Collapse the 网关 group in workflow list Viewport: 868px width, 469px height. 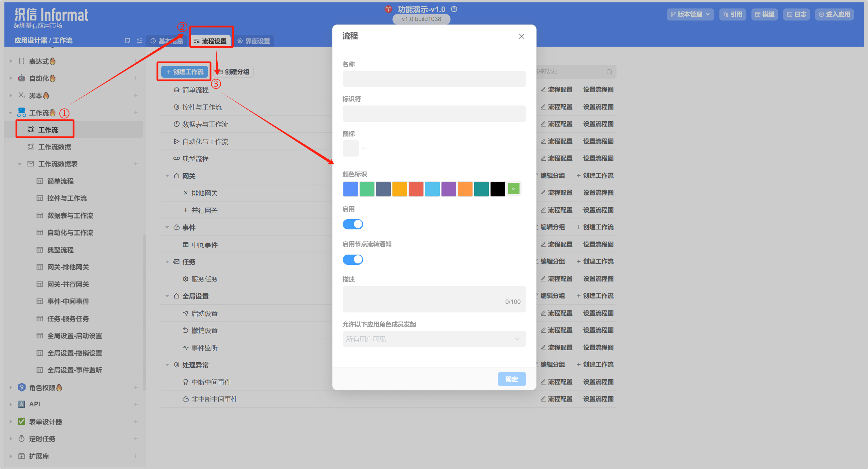point(167,176)
